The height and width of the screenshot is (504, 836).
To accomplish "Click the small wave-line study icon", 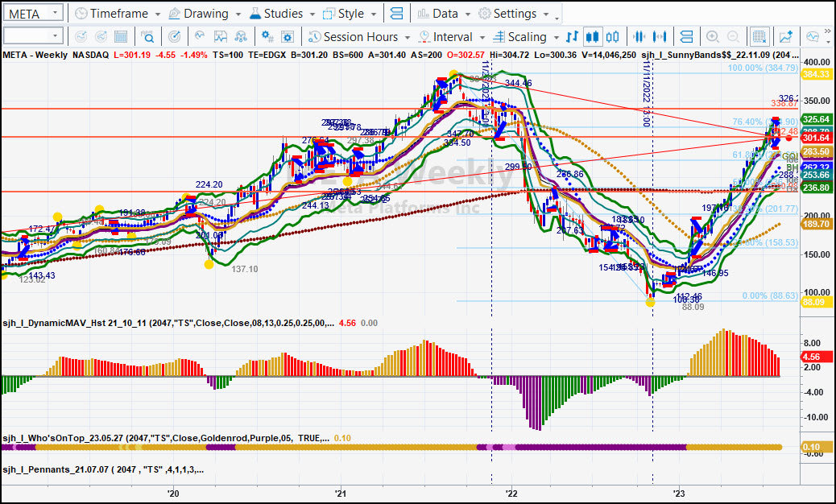I will pos(200,36).
